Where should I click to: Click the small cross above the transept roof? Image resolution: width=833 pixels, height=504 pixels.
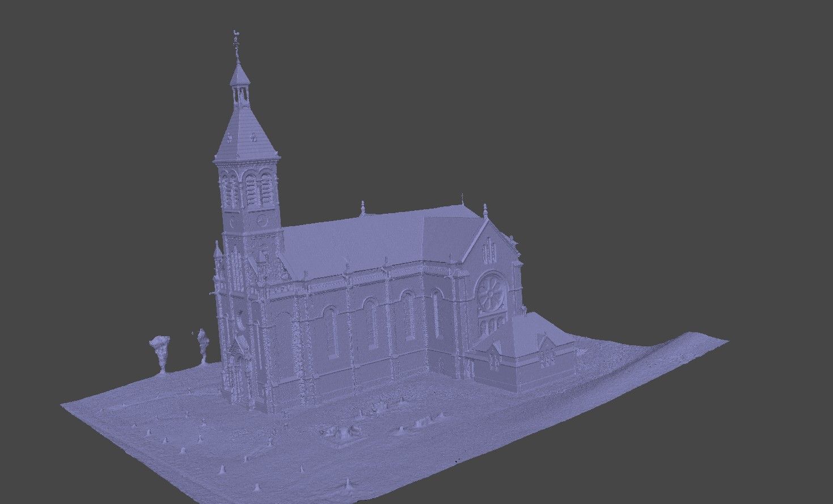(x=462, y=197)
